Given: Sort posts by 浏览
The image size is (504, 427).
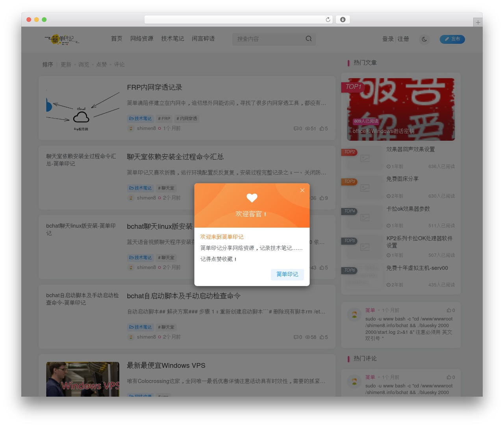Looking at the screenshot, I should (83, 65).
